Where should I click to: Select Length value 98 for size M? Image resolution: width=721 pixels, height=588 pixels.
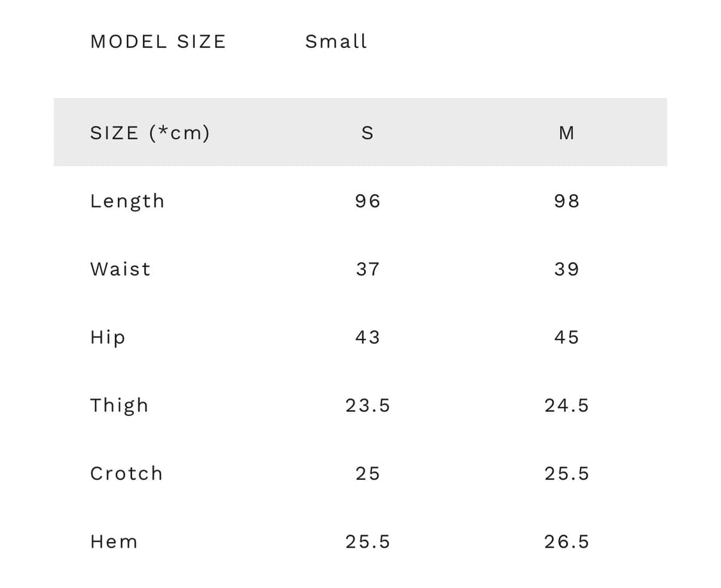coord(567,201)
